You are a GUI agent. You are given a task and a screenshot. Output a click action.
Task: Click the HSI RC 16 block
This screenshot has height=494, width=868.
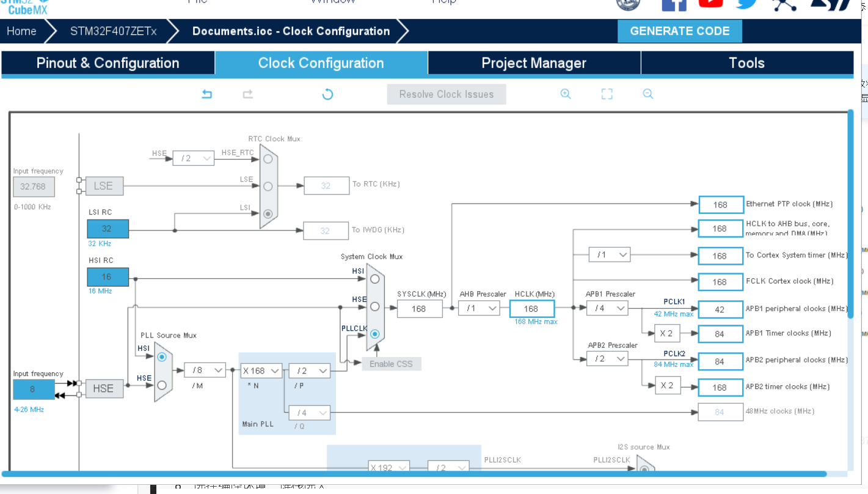point(108,277)
